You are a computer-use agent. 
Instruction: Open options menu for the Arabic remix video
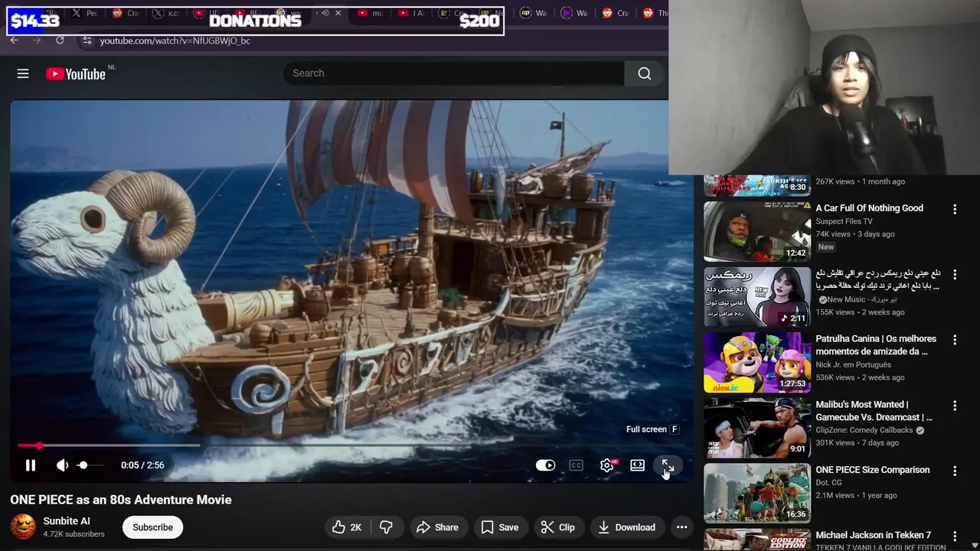pyautogui.click(x=955, y=275)
